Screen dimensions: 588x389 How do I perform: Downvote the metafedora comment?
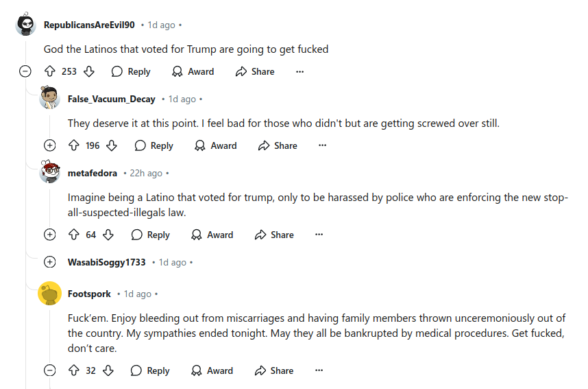tap(108, 235)
